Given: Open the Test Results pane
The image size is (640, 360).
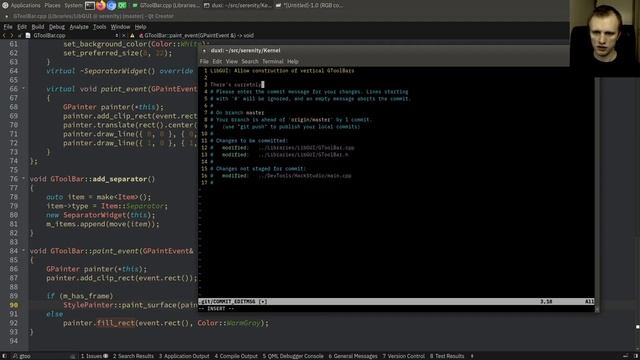Looking at the screenshot, I should (447, 356).
